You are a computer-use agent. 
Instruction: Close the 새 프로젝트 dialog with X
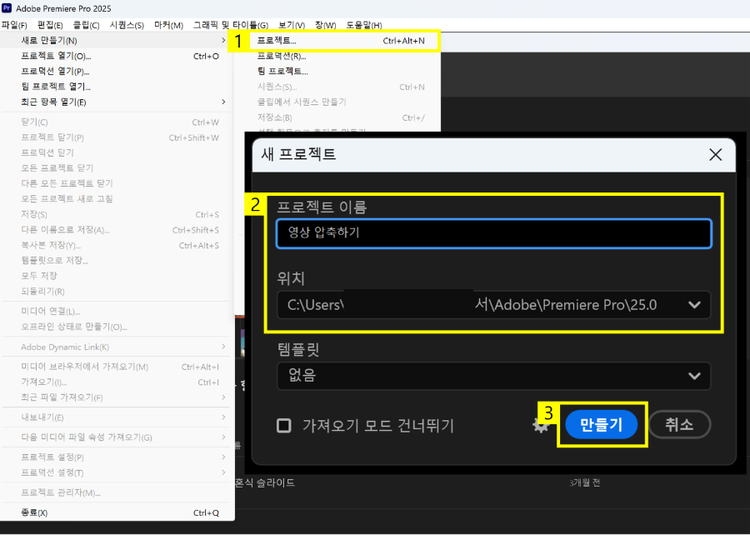716,154
